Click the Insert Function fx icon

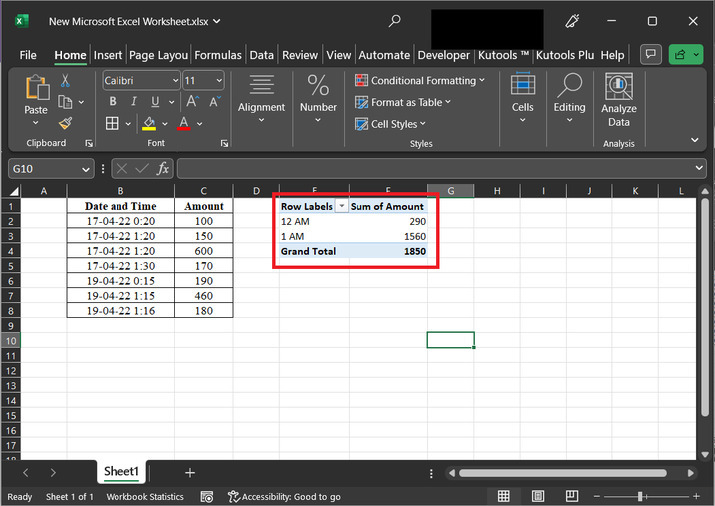162,168
